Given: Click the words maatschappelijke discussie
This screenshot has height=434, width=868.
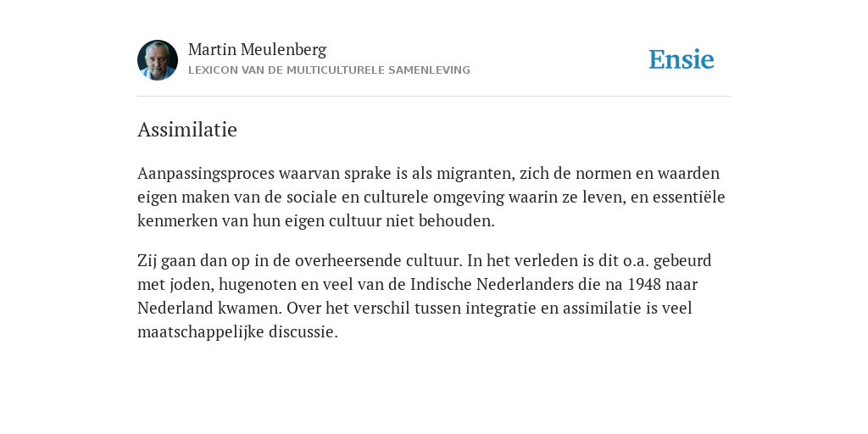Looking at the screenshot, I should pos(237,332).
